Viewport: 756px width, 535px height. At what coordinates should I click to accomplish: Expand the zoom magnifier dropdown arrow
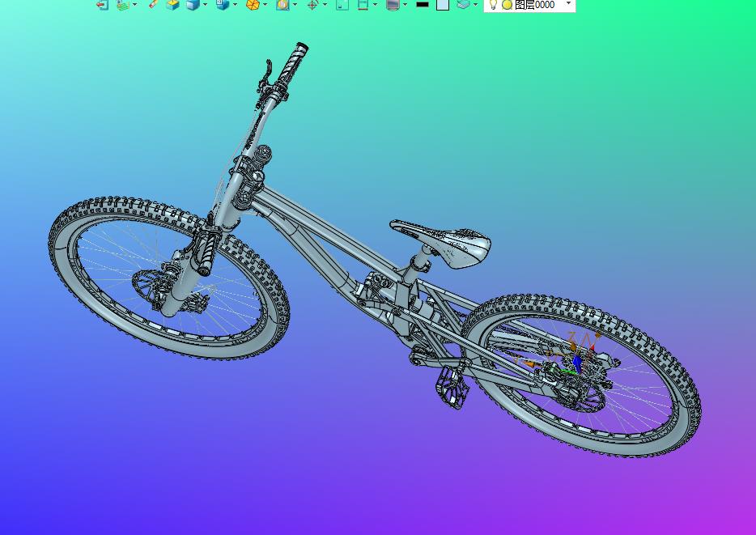(295, 4)
